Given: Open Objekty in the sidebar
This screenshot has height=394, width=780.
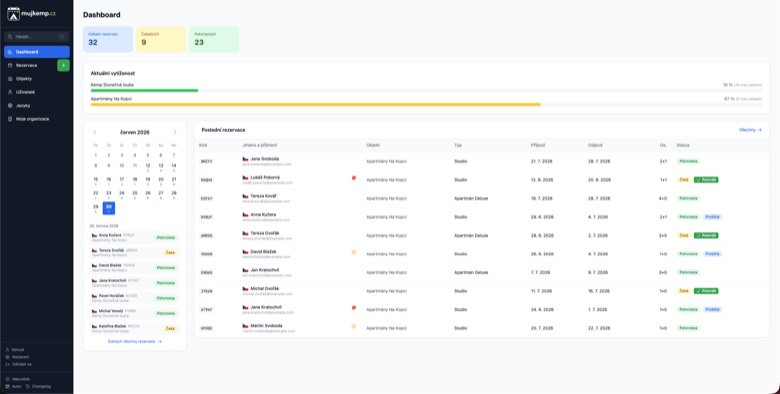Looking at the screenshot, I should click(37, 79).
